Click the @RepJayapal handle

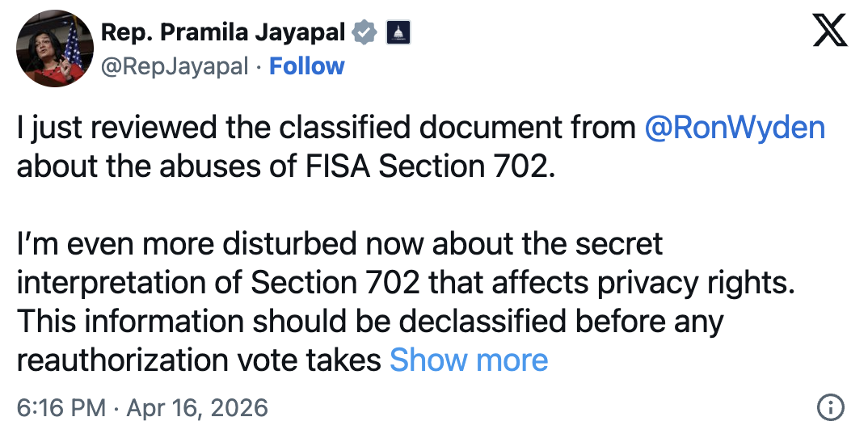[x=174, y=66]
